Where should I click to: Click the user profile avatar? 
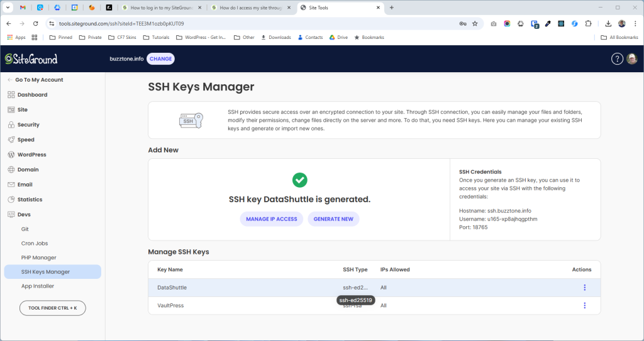point(631,58)
